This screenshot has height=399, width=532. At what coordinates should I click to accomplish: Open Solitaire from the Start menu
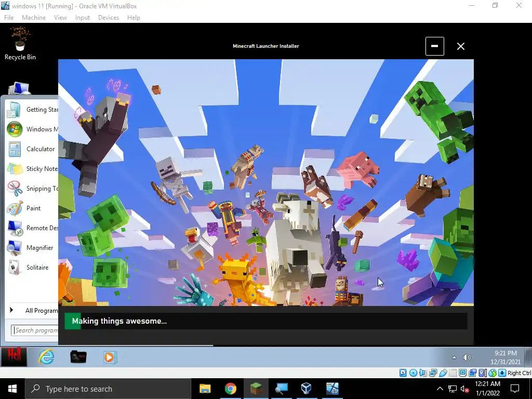pyautogui.click(x=32, y=268)
